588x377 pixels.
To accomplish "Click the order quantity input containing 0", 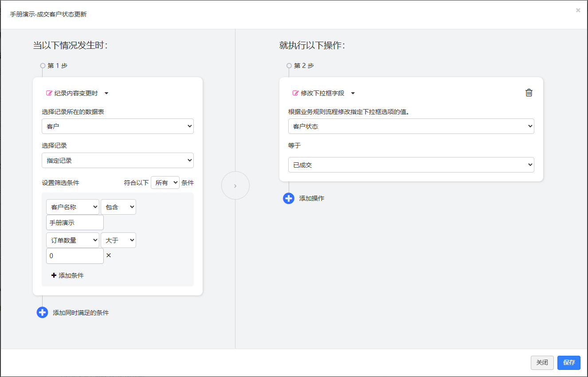I will 75,256.
